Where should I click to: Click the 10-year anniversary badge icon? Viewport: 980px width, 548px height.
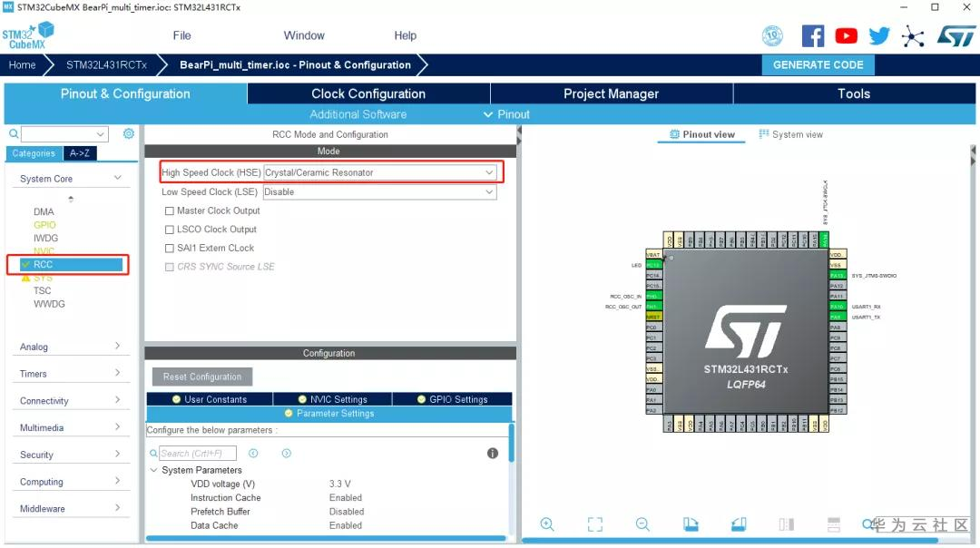772,36
